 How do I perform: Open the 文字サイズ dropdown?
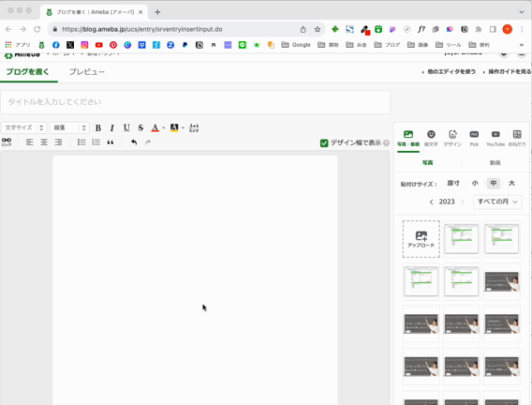(23, 127)
